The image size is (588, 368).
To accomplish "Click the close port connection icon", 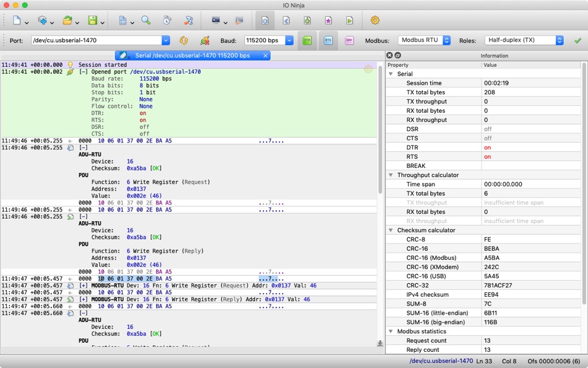I will [205, 40].
